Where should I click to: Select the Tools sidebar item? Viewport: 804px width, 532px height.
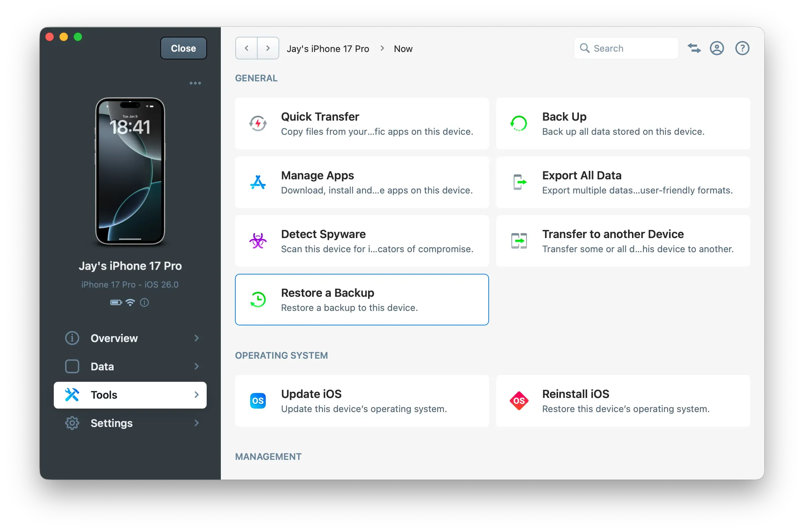click(x=130, y=395)
